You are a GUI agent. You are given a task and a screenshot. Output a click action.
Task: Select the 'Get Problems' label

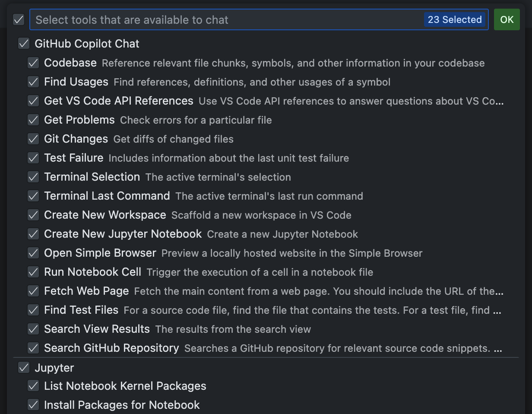coord(79,120)
